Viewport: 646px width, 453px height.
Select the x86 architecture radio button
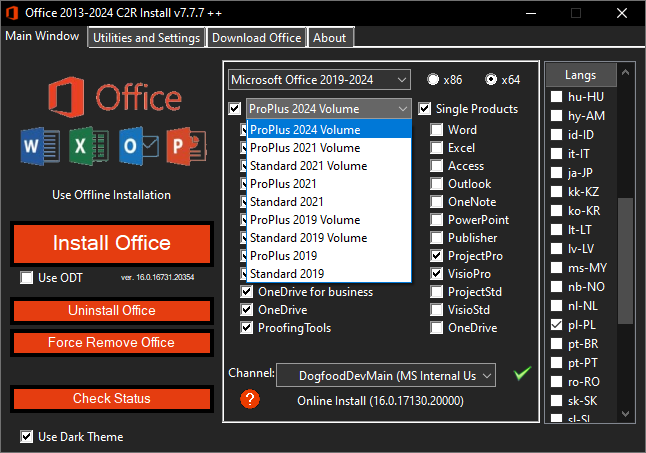[433, 79]
